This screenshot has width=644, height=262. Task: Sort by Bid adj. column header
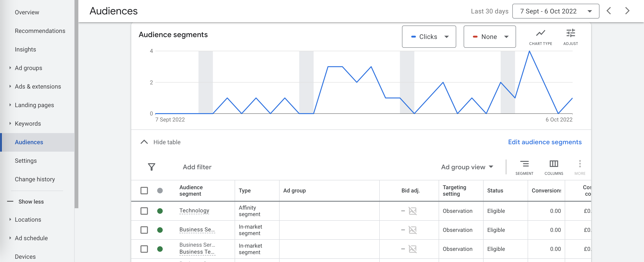point(411,191)
